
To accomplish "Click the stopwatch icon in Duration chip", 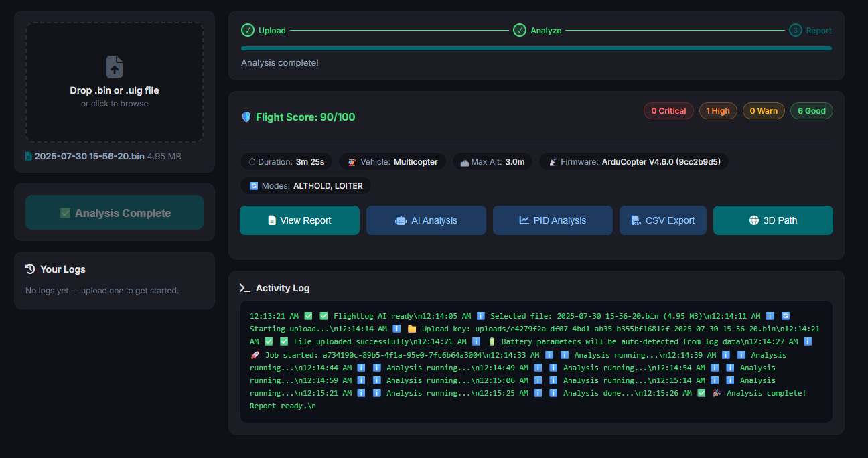I will click(252, 162).
